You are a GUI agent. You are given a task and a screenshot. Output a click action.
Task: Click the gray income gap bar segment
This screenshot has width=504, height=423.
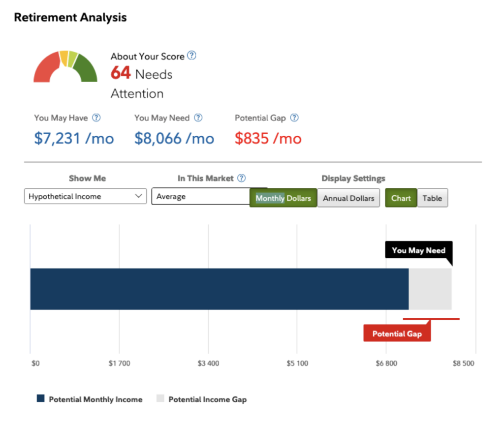(430, 289)
